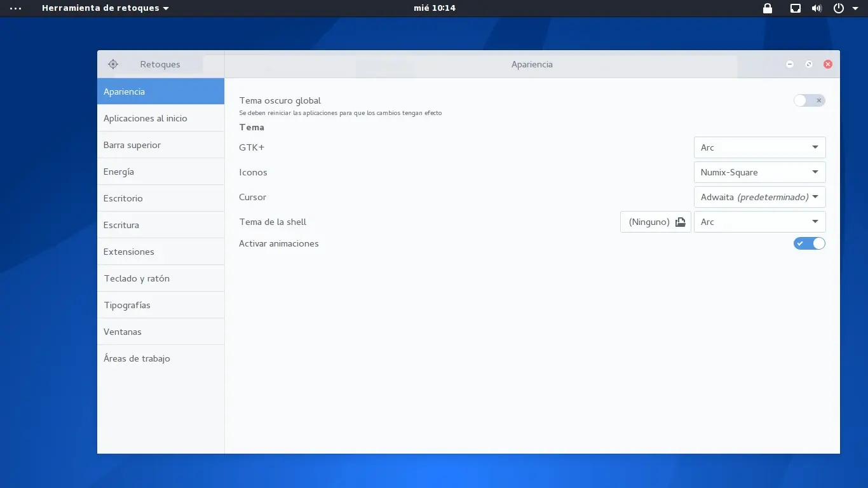This screenshot has width=868, height=488.
Task: Open Energía section in sidebar
Action: pyautogui.click(x=161, y=172)
